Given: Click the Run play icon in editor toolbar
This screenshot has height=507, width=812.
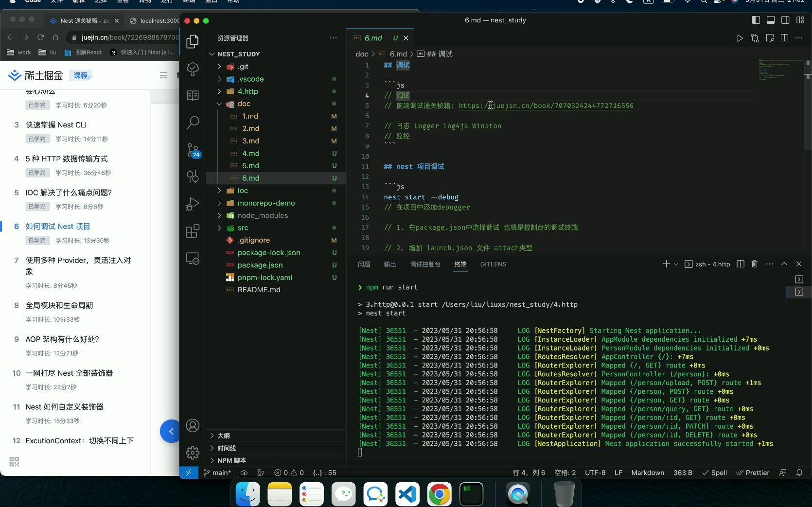Looking at the screenshot, I should pos(740,38).
